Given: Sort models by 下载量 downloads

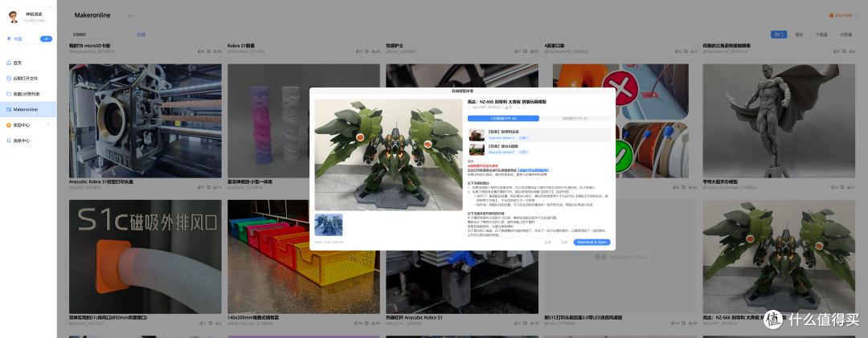Looking at the screenshot, I should tap(821, 35).
